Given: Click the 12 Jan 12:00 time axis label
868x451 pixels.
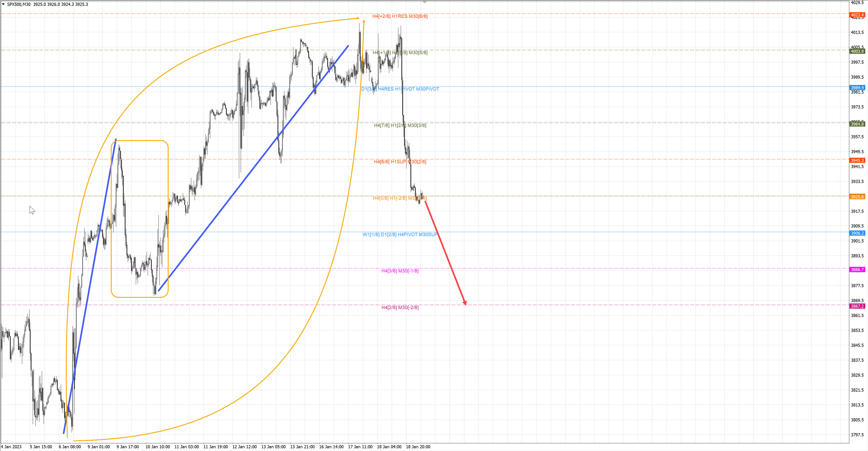Looking at the screenshot, I should coord(244,447).
